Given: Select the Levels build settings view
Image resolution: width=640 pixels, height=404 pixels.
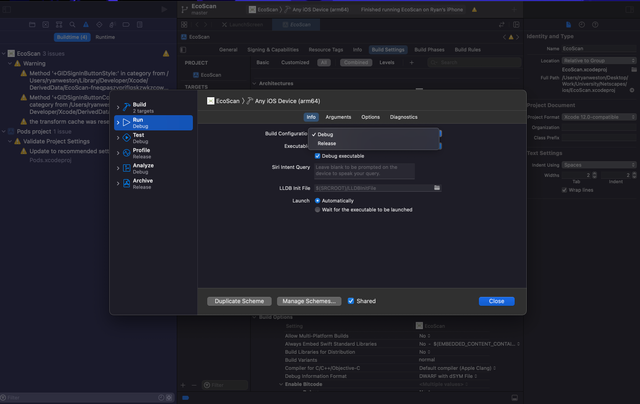Looking at the screenshot, I should pos(387,62).
